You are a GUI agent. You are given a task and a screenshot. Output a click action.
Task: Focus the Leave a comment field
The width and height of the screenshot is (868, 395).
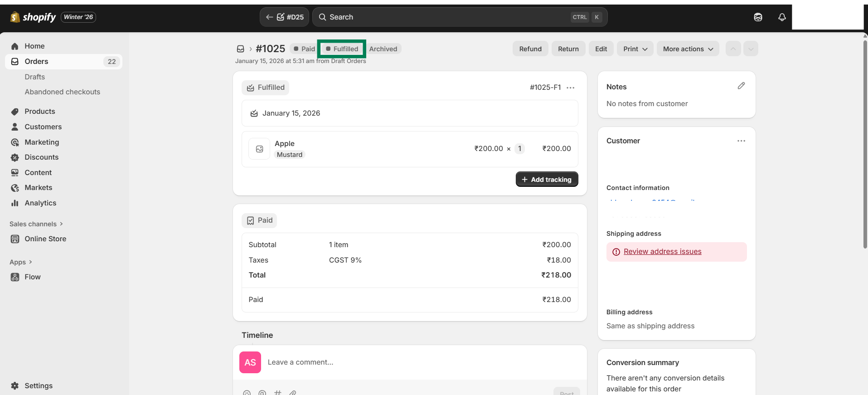point(408,362)
